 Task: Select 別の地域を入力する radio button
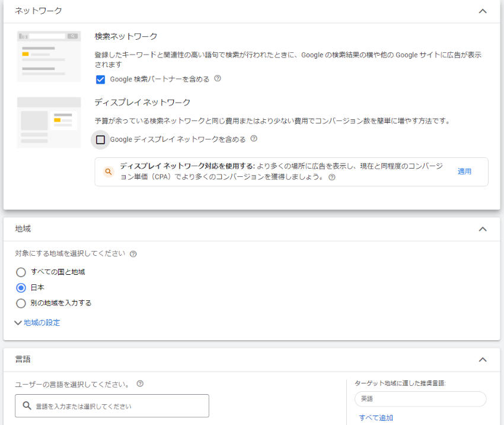point(21,303)
